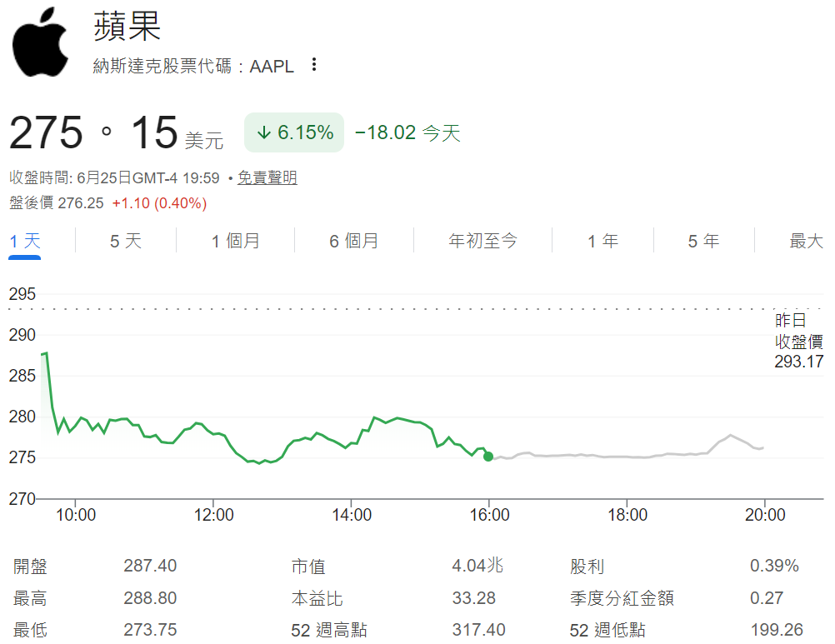The image size is (835, 644).
Task: Open the 年初至今 tab
Action: [x=482, y=241]
